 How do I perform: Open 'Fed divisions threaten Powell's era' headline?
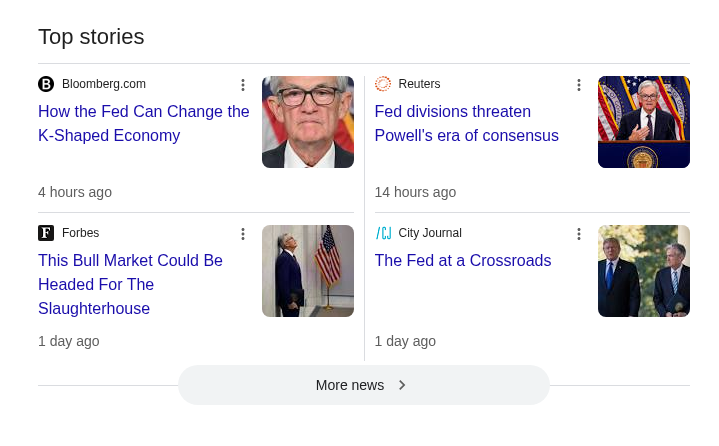pyautogui.click(x=466, y=123)
